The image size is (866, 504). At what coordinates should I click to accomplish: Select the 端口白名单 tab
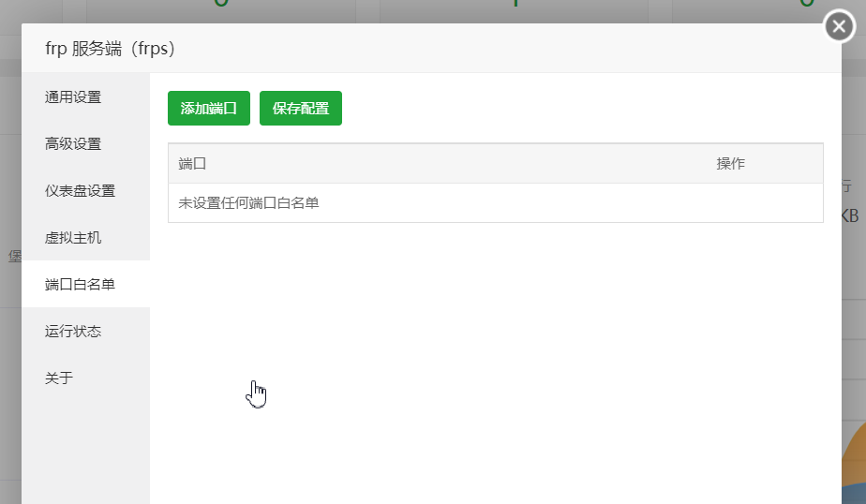(85, 284)
